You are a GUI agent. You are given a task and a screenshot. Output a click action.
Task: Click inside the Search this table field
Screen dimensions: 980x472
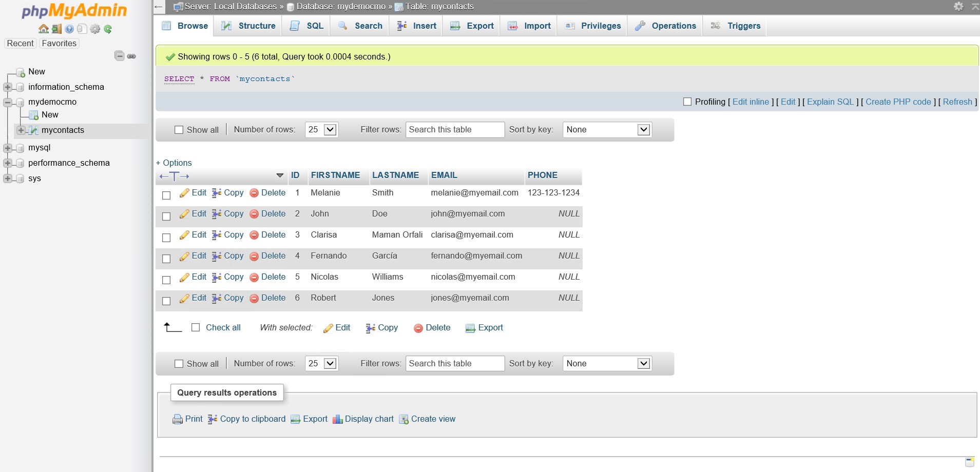(454, 130)
